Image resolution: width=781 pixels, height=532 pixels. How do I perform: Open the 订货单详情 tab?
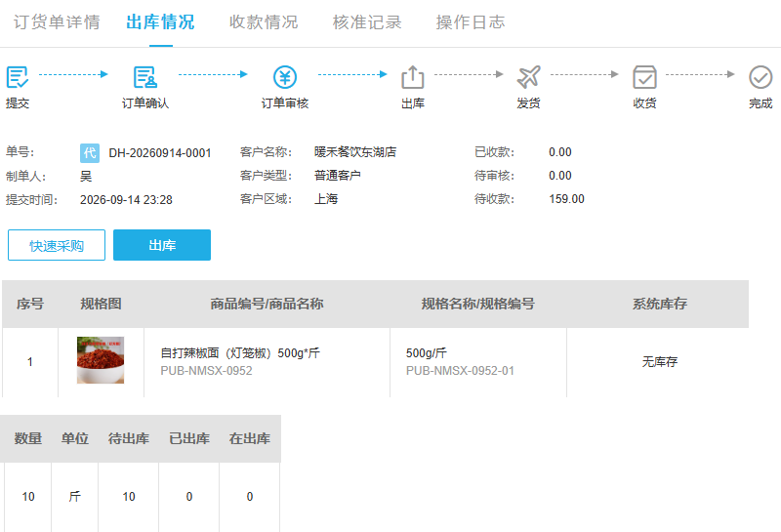point(57,22)
